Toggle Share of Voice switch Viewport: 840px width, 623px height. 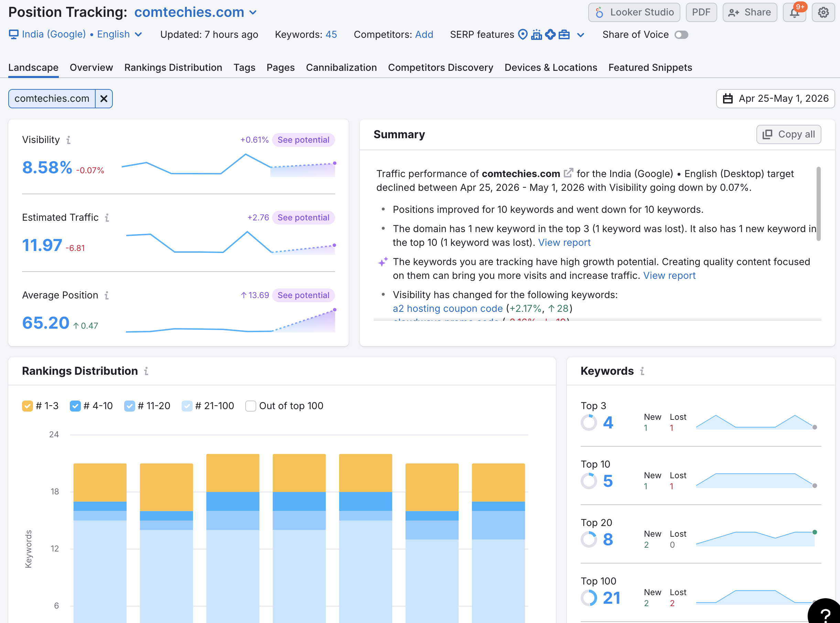(x=681, y=35)
